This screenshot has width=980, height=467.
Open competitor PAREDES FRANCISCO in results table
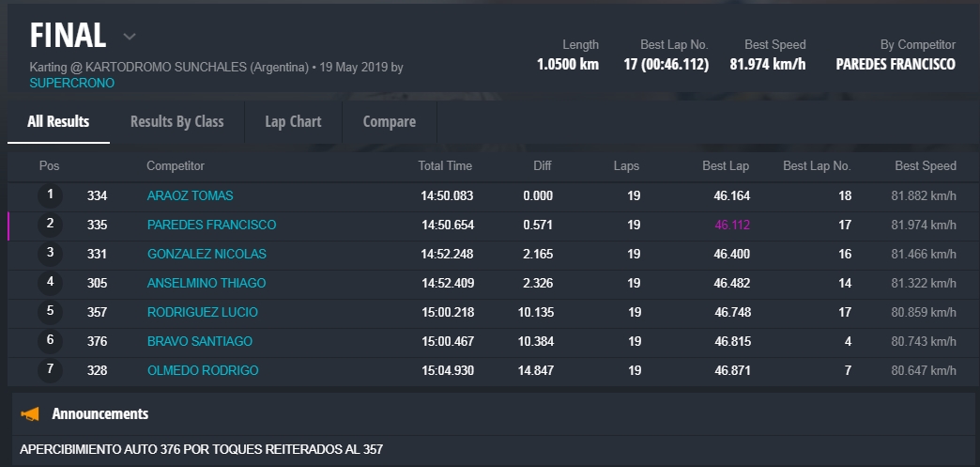pos(211,225)
